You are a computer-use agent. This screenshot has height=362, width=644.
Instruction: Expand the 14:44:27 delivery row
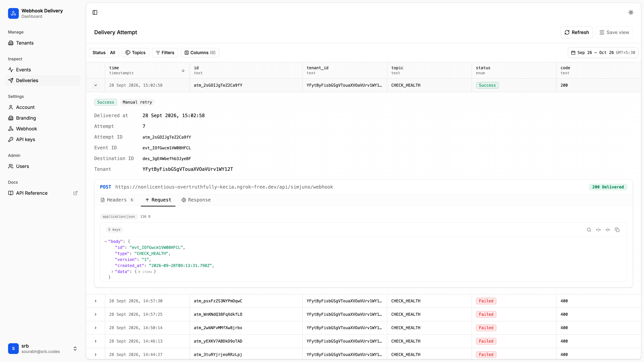click(x=95, y=355)
